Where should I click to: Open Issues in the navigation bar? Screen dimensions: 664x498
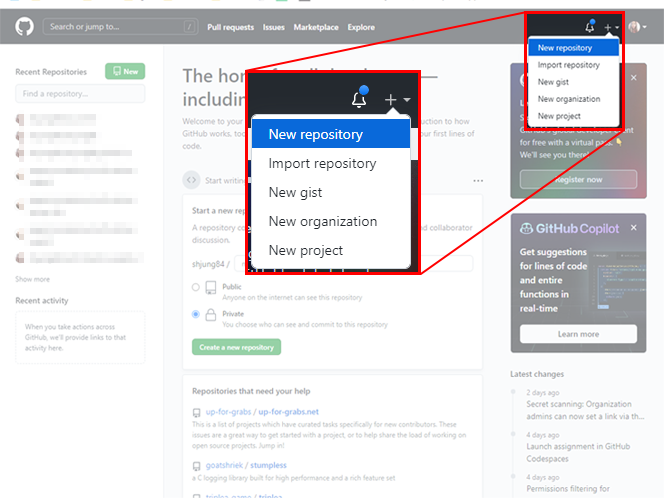(274, 27)
